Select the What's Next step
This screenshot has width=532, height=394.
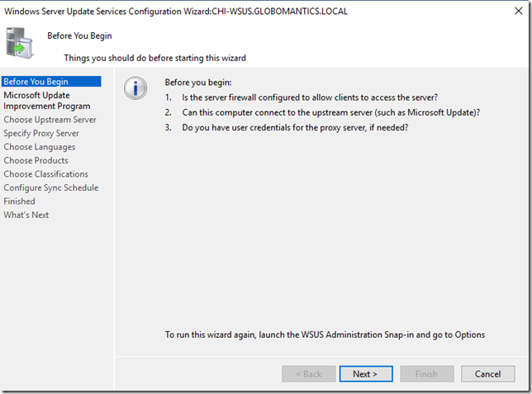tap(26, 215)
